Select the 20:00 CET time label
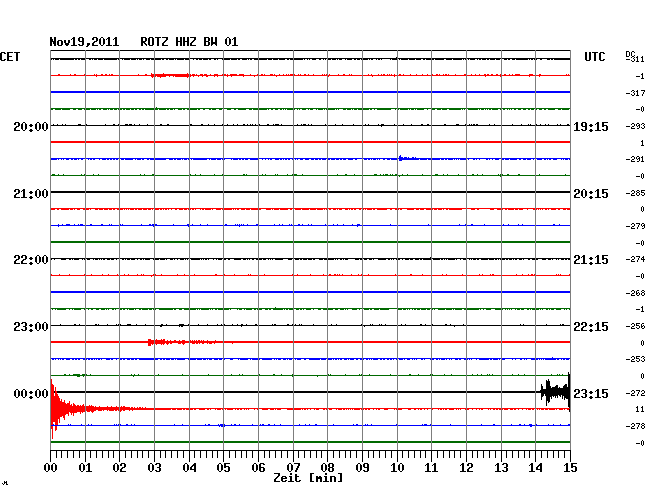This screenshot has height=494, width=650. click(31, 127)
